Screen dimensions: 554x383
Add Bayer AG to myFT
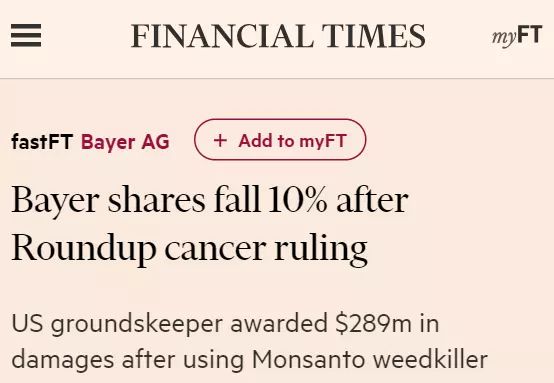click(x=280, y=140)
